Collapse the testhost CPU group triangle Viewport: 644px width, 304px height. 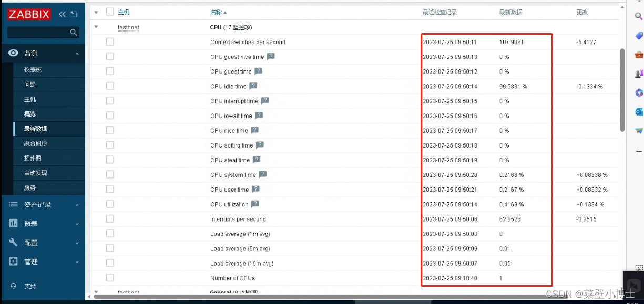coord(96,27)
